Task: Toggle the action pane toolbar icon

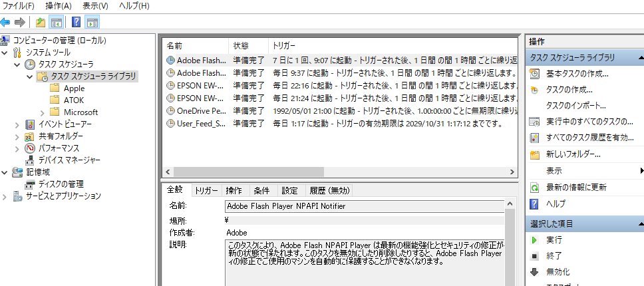Action: coord(92,22)
